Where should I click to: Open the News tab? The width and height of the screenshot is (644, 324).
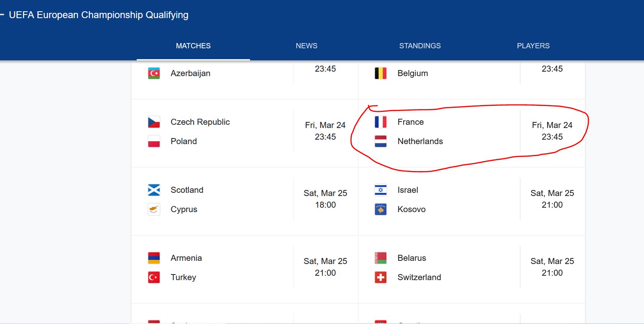pyautogui.click(x=306, y=46)
